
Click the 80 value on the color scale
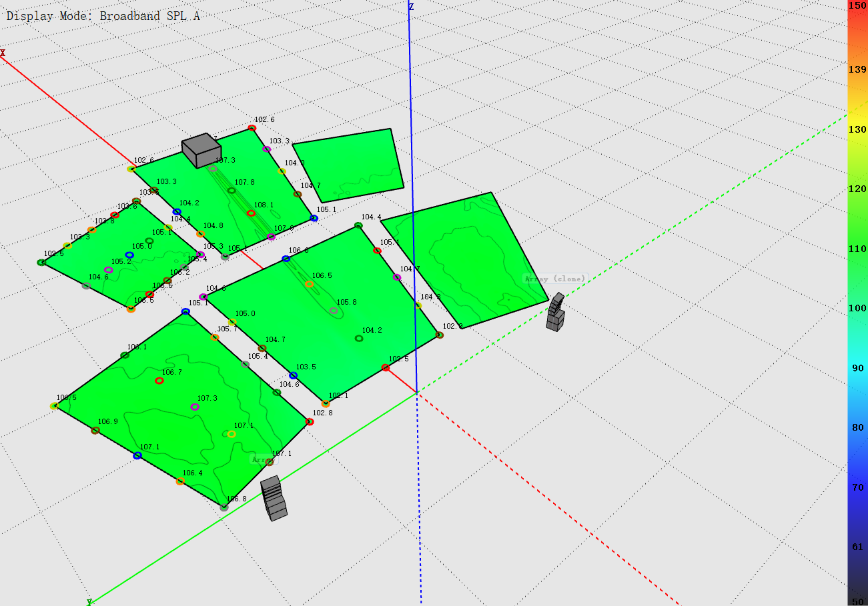(x=857, y=427)
